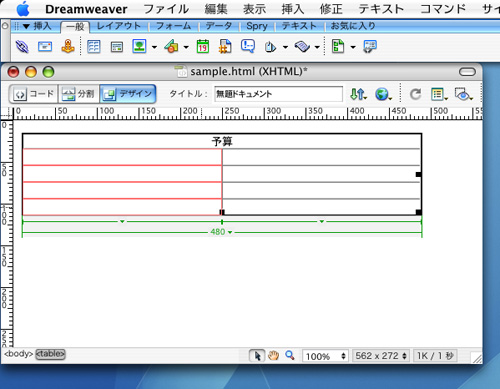Click the Hyperlink insert icon
This screenshot has width=500, height=389.
tap(22, 47)
